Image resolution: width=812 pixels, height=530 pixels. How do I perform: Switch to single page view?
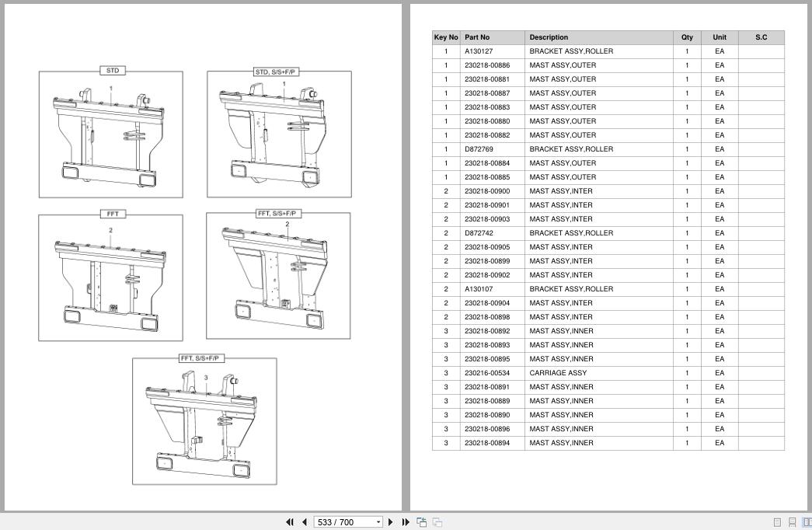coord(777,522)
